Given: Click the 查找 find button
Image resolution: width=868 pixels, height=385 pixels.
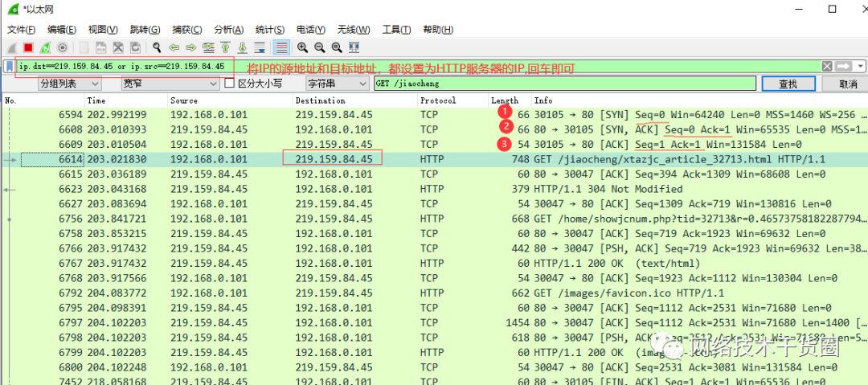Looking at the screenshot, I should click(788, 84).
